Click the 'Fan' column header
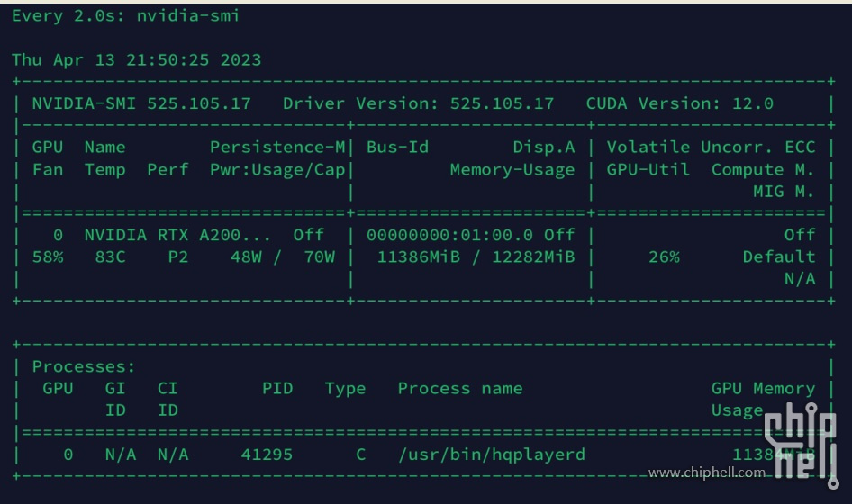This screenshot has height=504, width=852. point(48,169)
